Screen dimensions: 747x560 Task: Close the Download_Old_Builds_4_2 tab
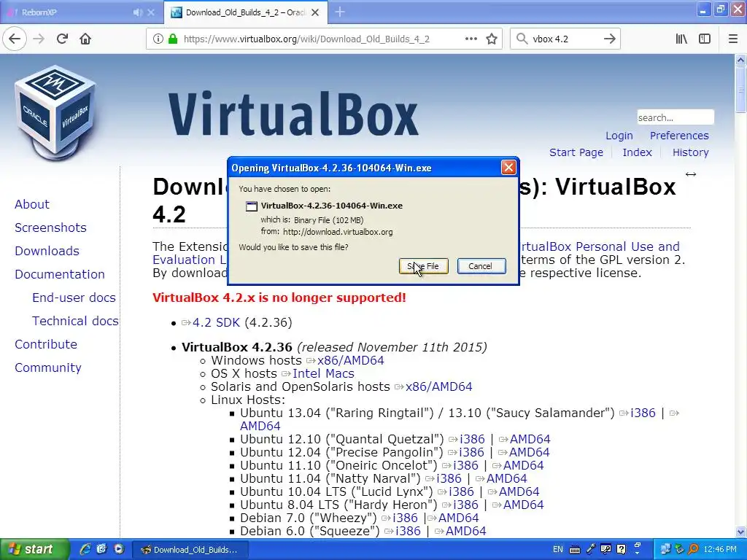coord(315,12)
